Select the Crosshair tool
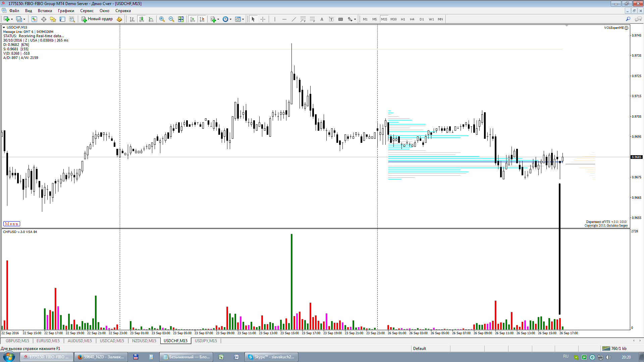644x362 pixels. 263,19
